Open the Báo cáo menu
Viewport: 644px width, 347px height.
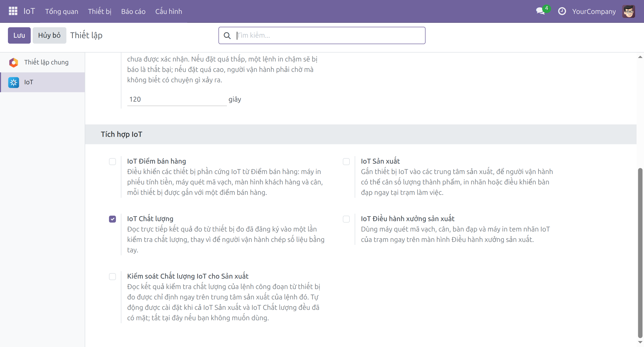[x=133, y=11]
